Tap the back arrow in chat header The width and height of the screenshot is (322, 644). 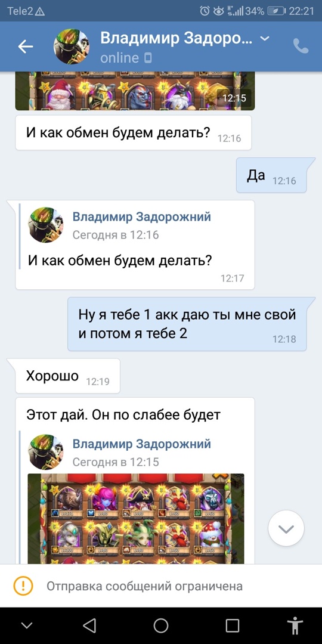26,47
